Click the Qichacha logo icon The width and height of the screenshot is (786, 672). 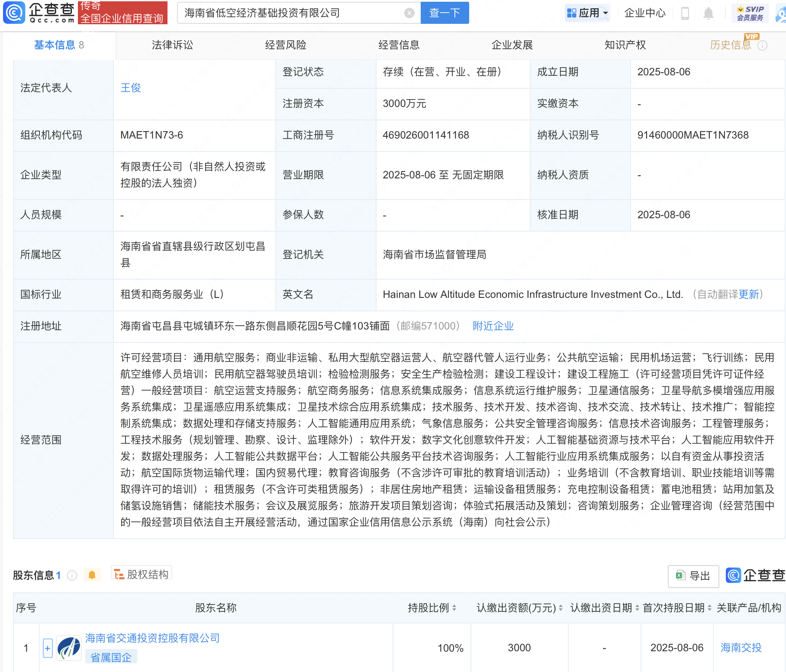coord(14,13)
